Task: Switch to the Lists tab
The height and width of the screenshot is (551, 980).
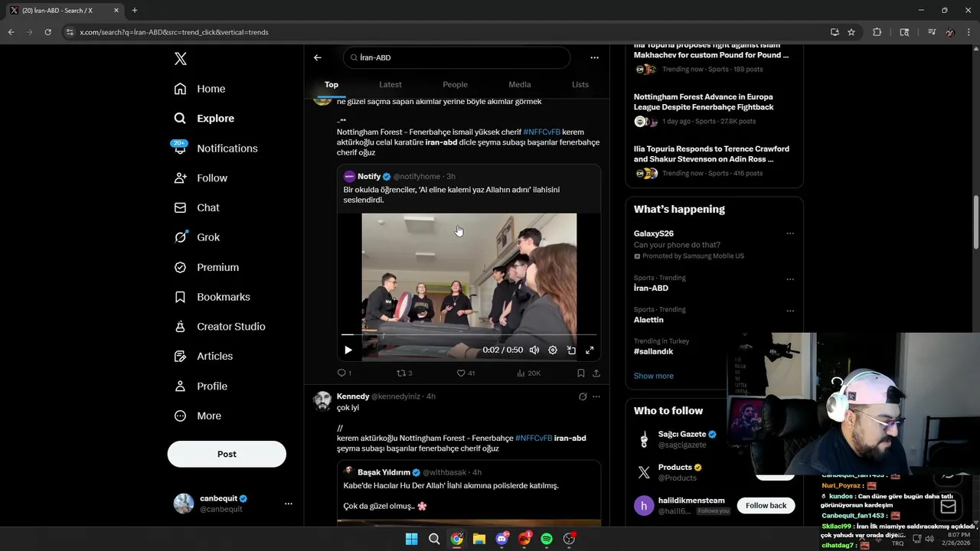Action: [580, 84]
